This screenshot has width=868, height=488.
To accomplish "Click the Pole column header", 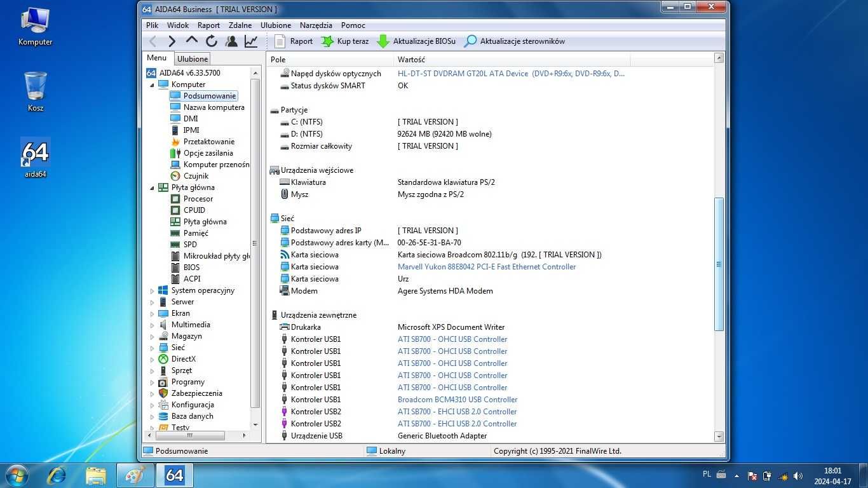I will coord(330,59).
